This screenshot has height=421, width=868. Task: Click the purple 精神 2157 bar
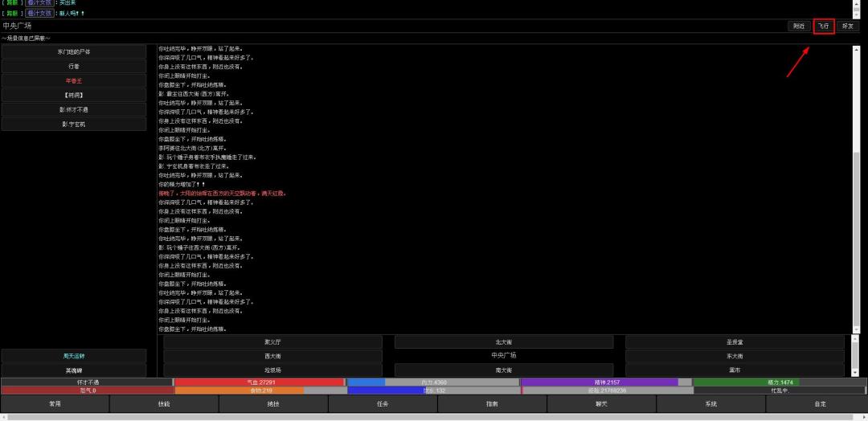606,382
